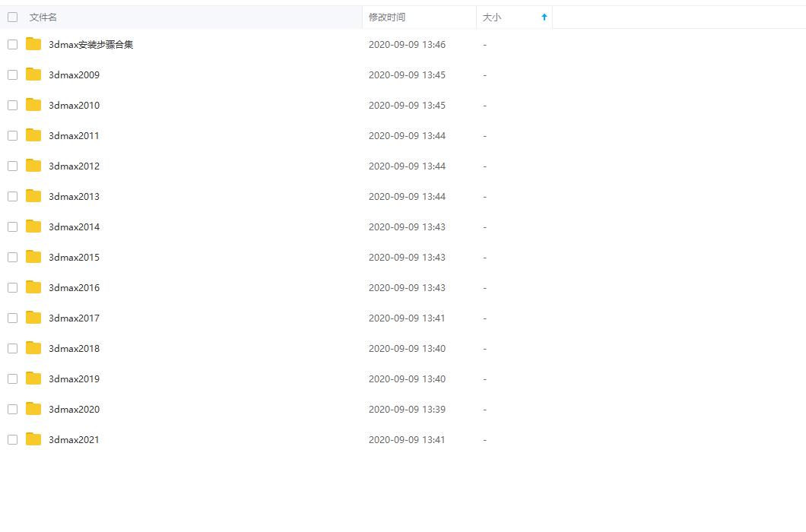Screen dimensions: 806x532
Task: Click the 3dmax安装步骤合集 folder icon
Action: pos(33,44)
